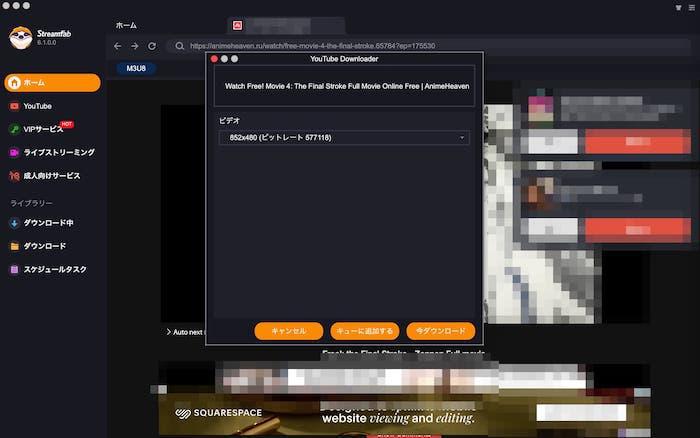
Task: Click the shirt skin icon at top right
Action: tap(679, 8)
